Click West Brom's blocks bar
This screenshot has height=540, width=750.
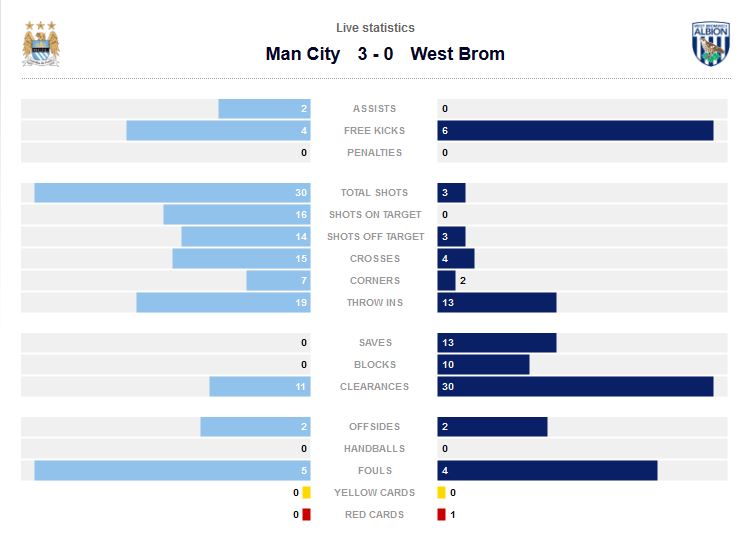point(483,365)
